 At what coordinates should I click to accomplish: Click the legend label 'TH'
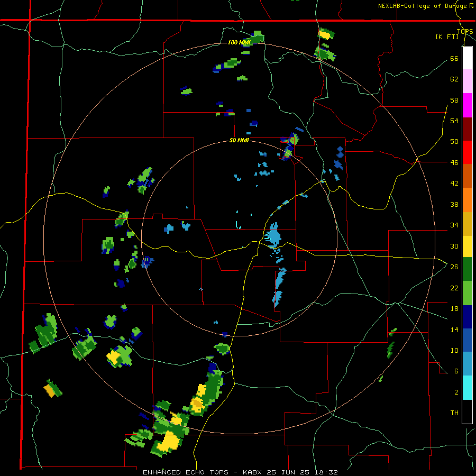(x=454, y=413)
